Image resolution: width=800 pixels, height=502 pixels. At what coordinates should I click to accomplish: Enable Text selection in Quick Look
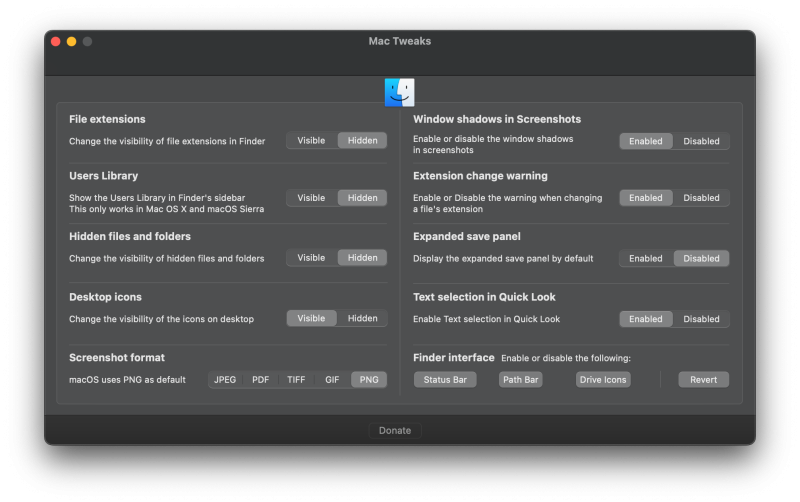click(645, 319)
